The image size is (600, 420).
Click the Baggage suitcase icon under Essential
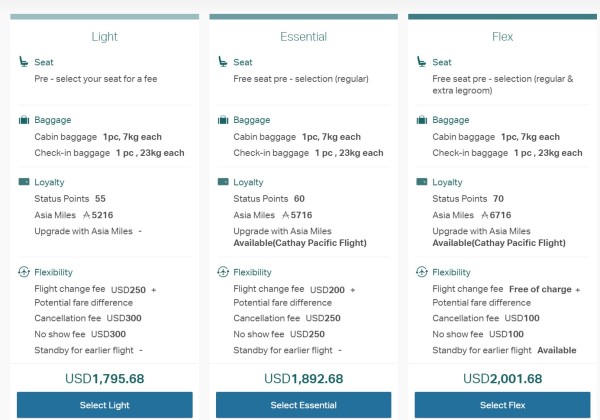click(x=223, y=120)
